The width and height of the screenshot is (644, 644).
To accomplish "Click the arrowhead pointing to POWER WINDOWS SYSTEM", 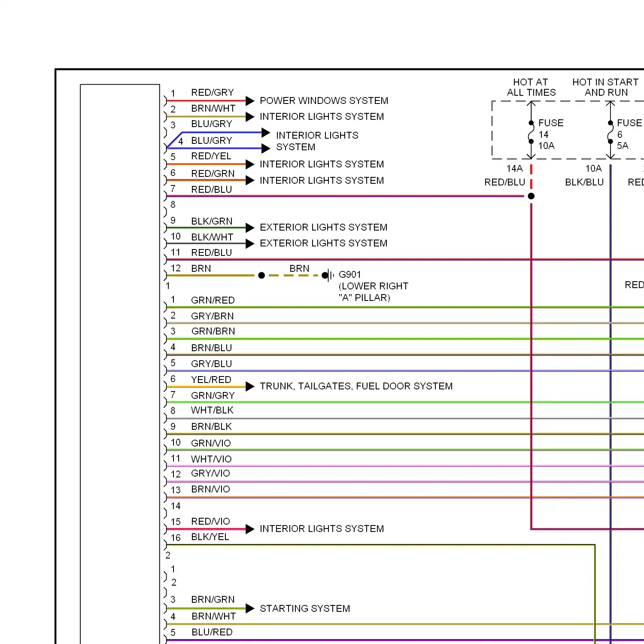I will (x=250, y=101).
